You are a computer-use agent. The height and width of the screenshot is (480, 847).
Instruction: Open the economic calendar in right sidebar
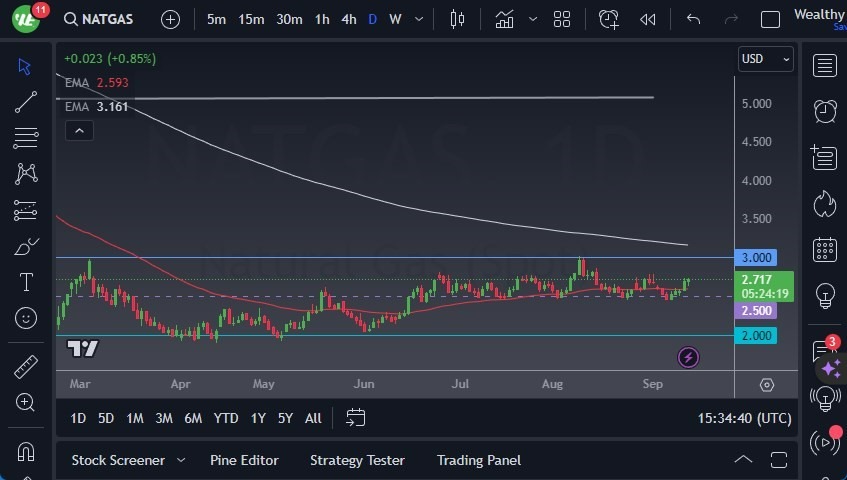click(825, 250)
